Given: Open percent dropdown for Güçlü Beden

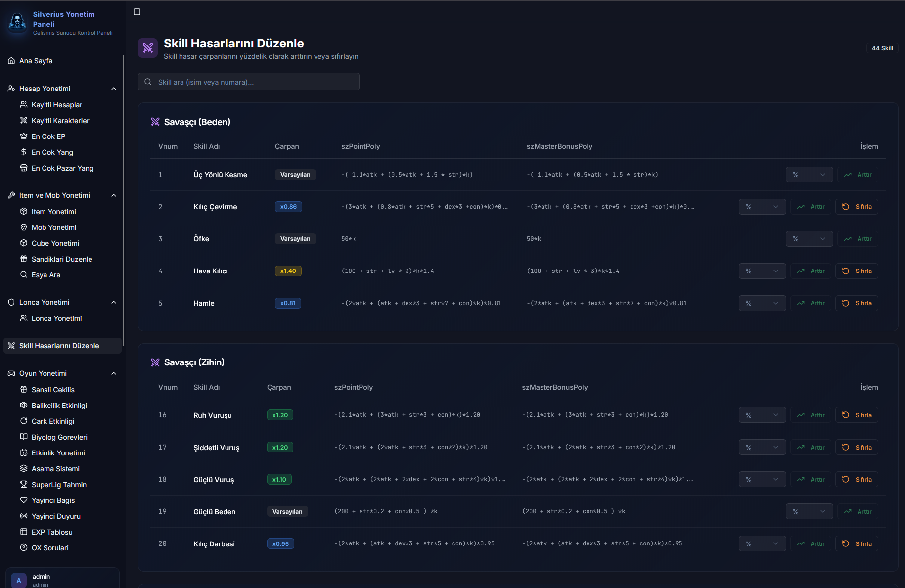Looking at the screenshot, I should [809, 512].
